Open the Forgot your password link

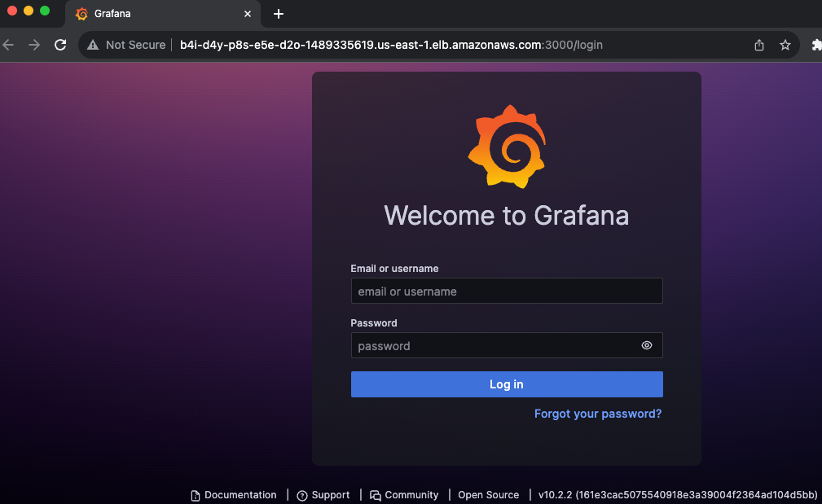(x=597, y=414)
